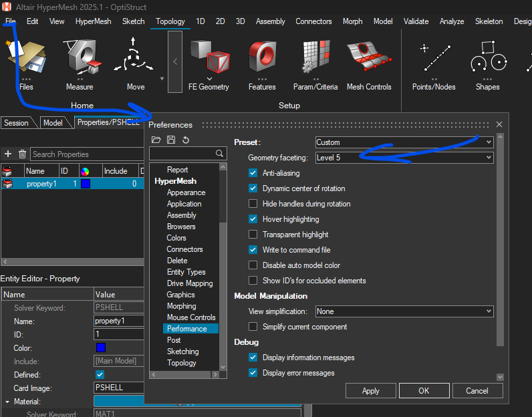Open the Preset dropdown

[x=404, y=142]
